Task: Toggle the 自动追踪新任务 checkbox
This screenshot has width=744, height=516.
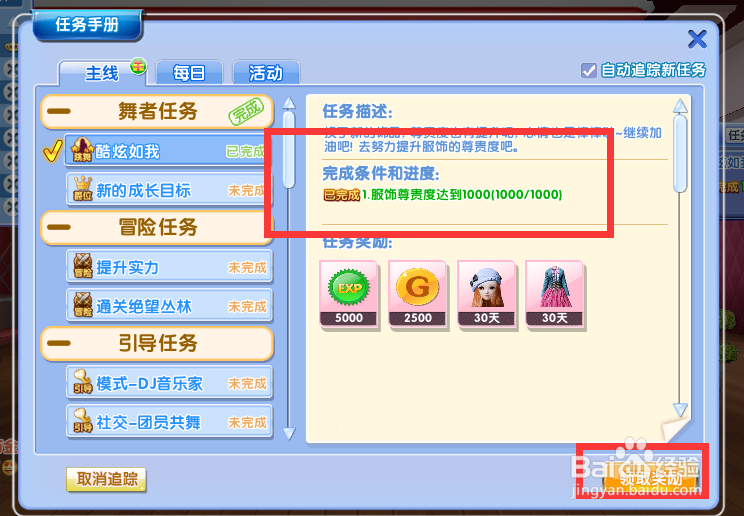Action: [x=588, y=71]
